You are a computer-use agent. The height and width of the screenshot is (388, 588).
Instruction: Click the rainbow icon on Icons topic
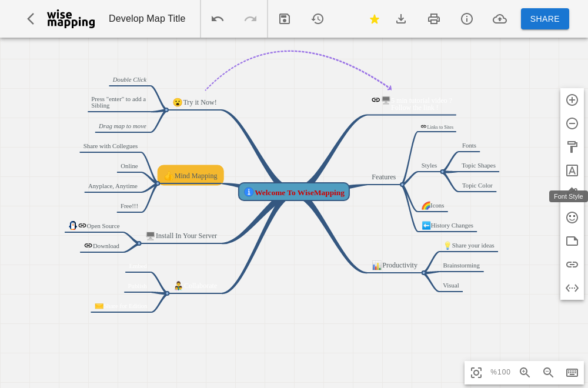point(426,205)
